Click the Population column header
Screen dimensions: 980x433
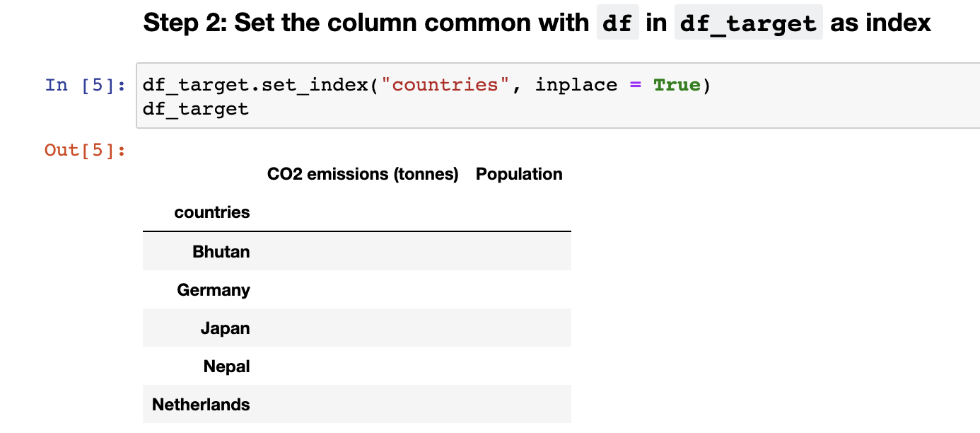tap(519, 174)
